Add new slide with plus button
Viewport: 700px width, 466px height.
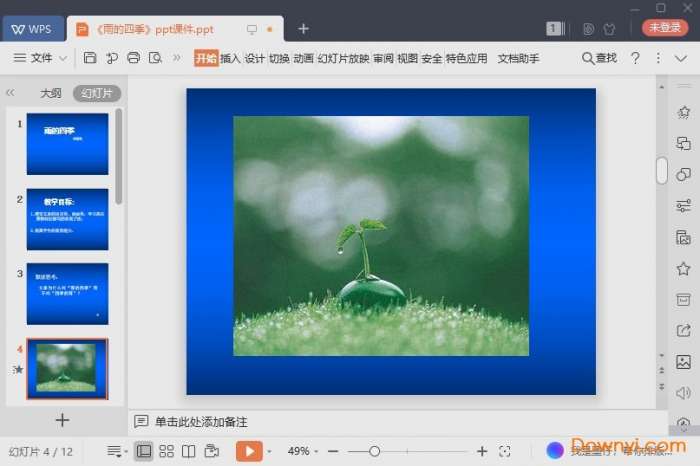[62, 420]
